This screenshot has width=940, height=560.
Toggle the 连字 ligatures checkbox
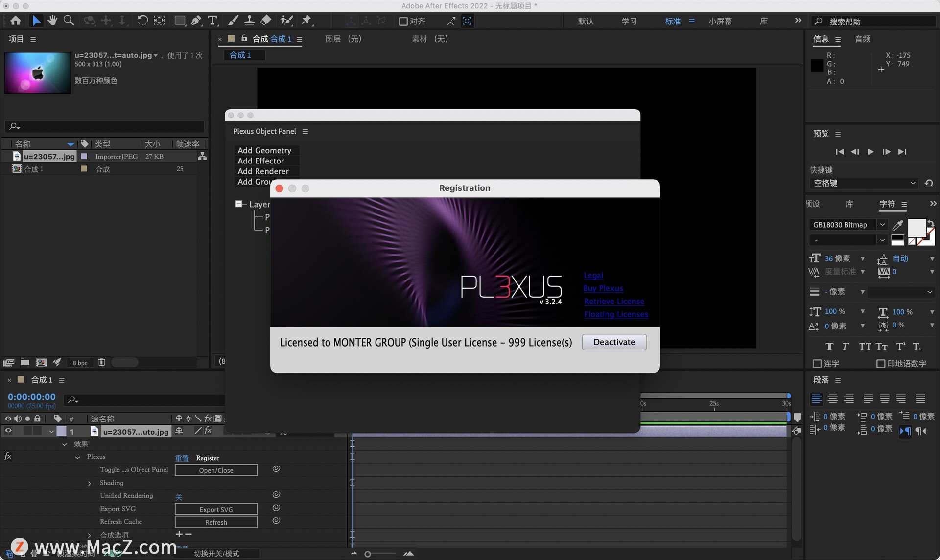pos(817,363)
